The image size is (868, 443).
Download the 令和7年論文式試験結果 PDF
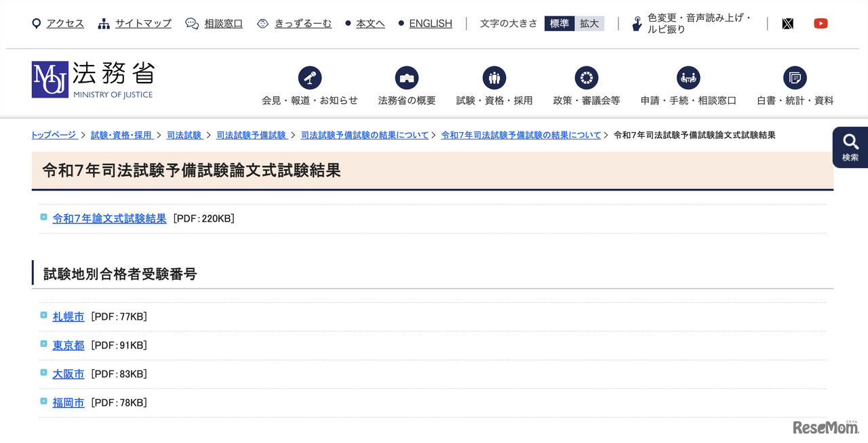click(109, 218)
